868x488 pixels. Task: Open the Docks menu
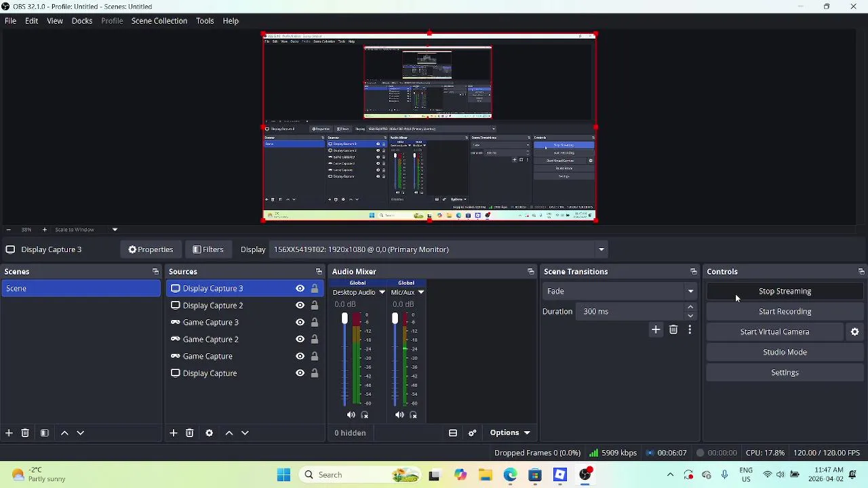[82, 21]
